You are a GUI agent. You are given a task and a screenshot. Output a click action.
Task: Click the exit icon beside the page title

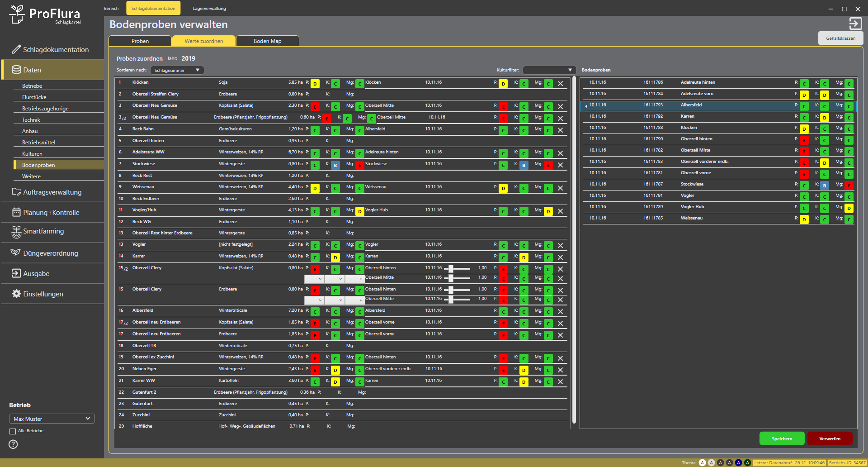tap(855, 24)
